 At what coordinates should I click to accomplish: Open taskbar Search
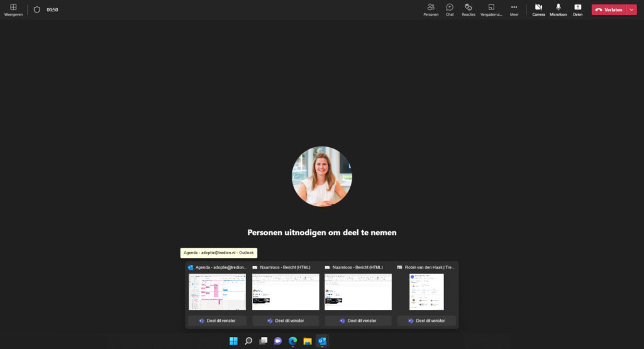(248, 341)
